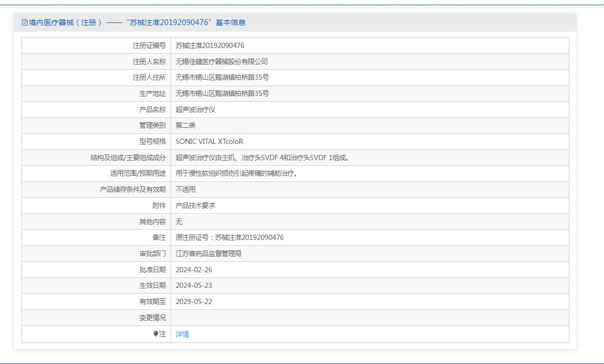Click 不适用 in storage conditions row
This screenshot has width=604, height=364.
click(186, 189)
